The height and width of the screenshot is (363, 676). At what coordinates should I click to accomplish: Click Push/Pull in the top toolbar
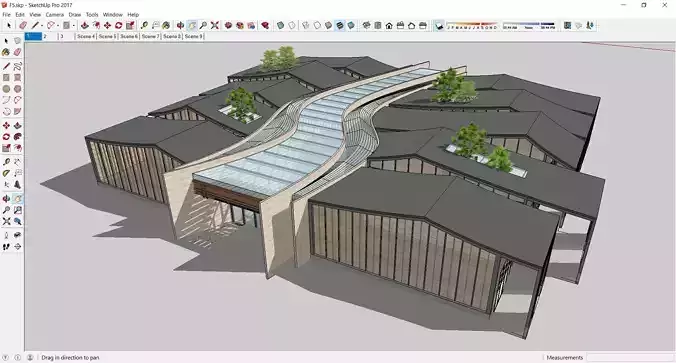point(85,25)
